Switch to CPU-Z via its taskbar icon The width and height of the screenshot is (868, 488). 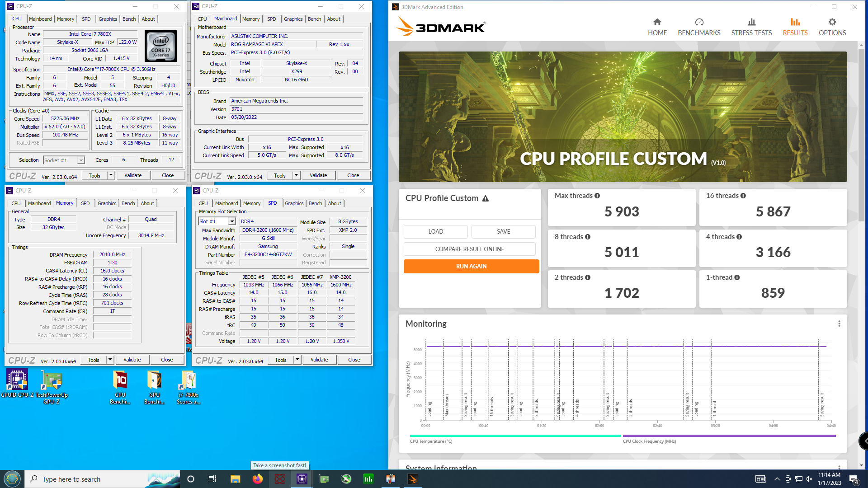[x=302, y=479]
